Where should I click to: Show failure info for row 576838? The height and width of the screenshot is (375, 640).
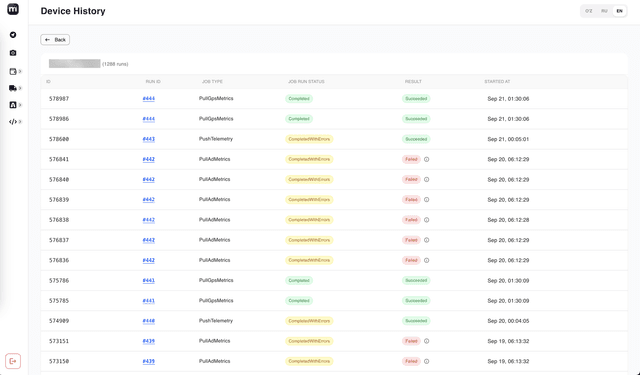(x=427, y=220)
